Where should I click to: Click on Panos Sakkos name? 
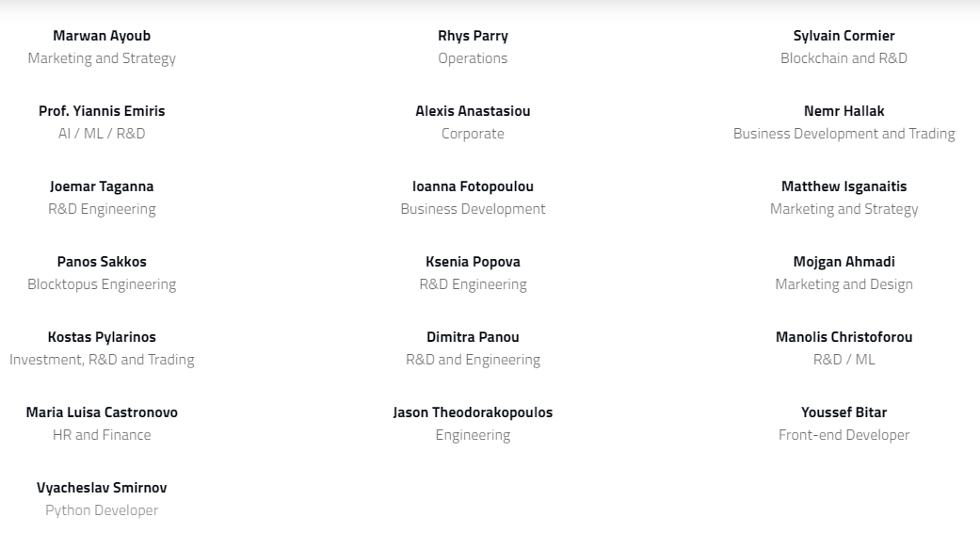click(x=102, y=262)
